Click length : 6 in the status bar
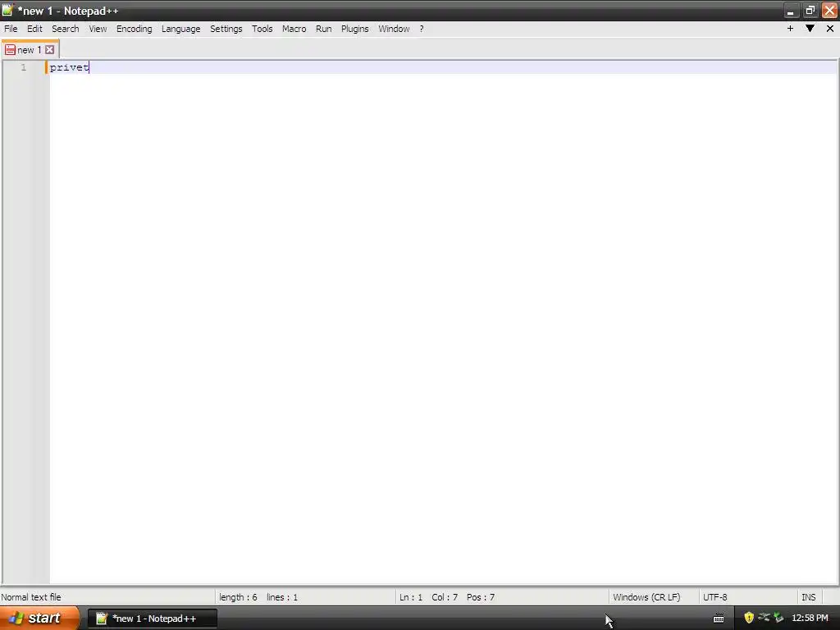The image size is (840, 630). point(238,597)
